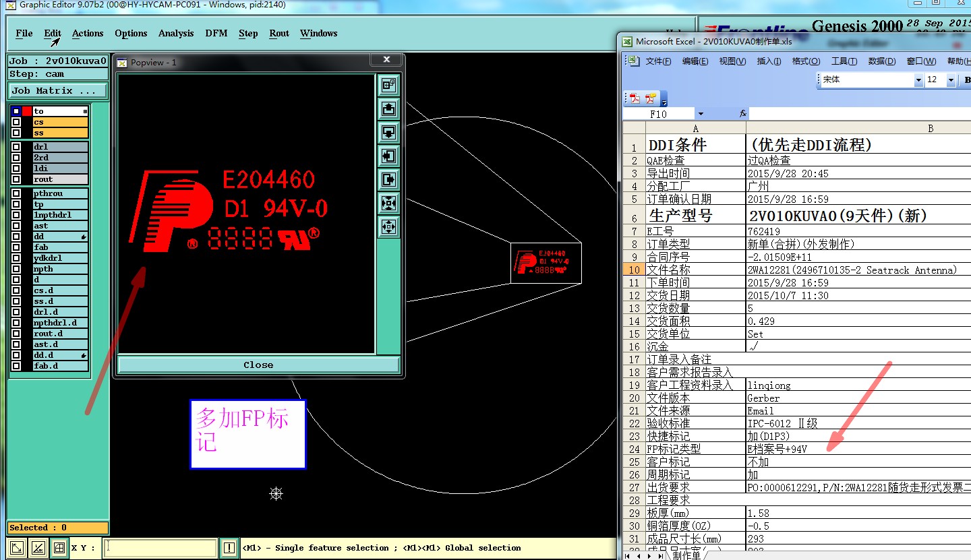Viewport: 971px width, 560px height.
Task: Select the '制作单' sheet tab
Action: coord(686,555)
